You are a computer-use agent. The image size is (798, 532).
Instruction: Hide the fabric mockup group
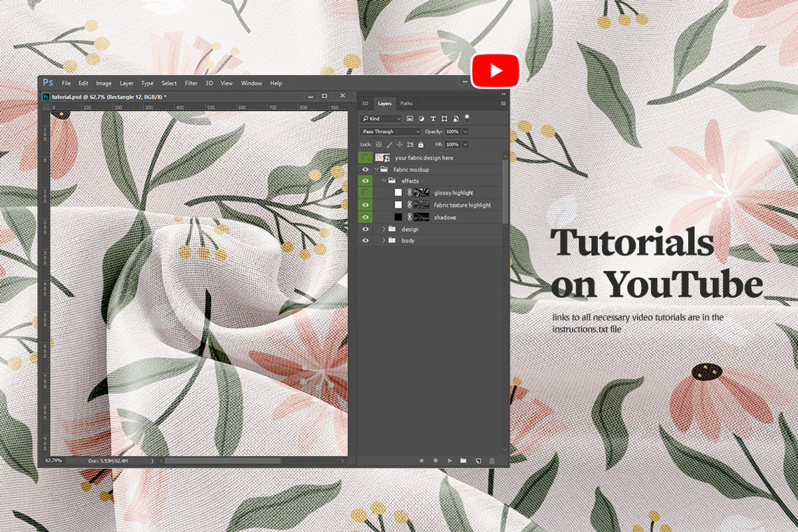[x=365, y=170]
